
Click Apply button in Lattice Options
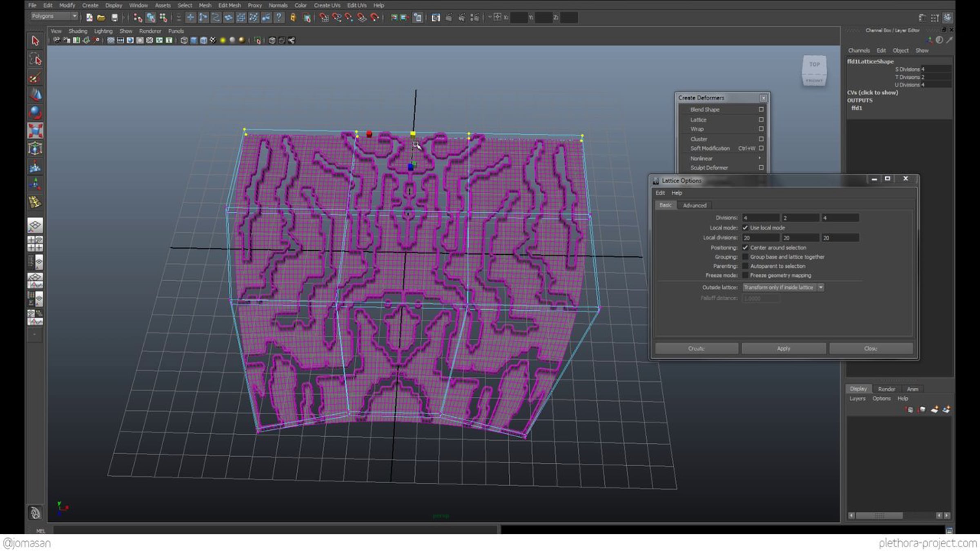(x=784, y=349)
